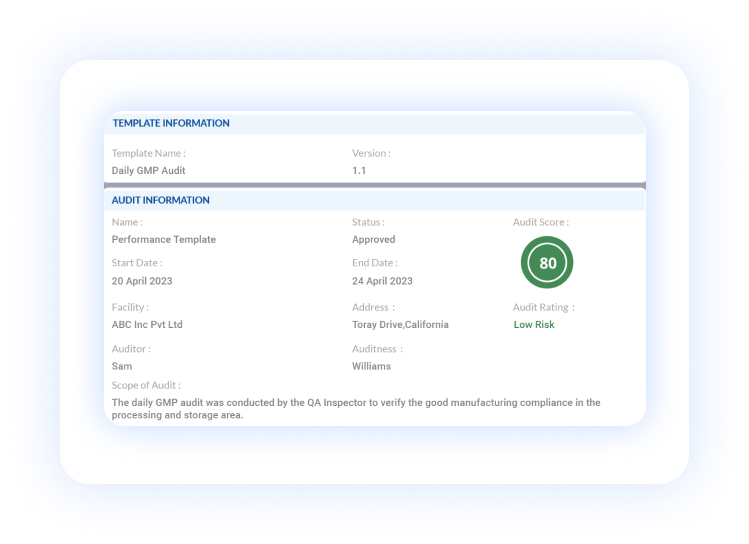Select the start date '20 April 2023'
The width and height of the screenshot is (749, 544).
[142, 281]
